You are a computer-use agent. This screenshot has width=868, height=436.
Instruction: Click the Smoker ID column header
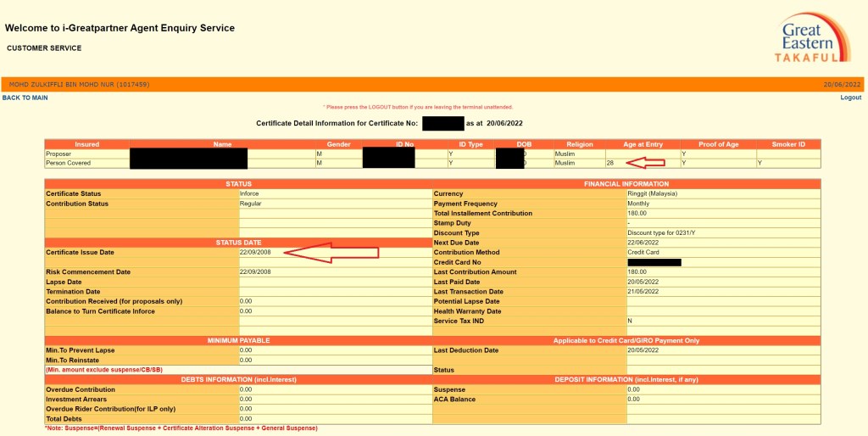click(x=787, y=145)
